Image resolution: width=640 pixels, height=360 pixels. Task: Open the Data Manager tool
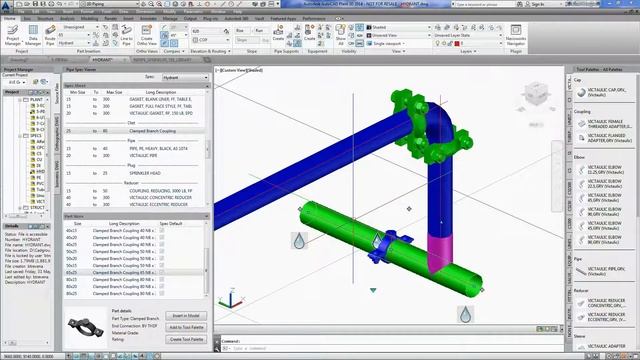point(33,35)
